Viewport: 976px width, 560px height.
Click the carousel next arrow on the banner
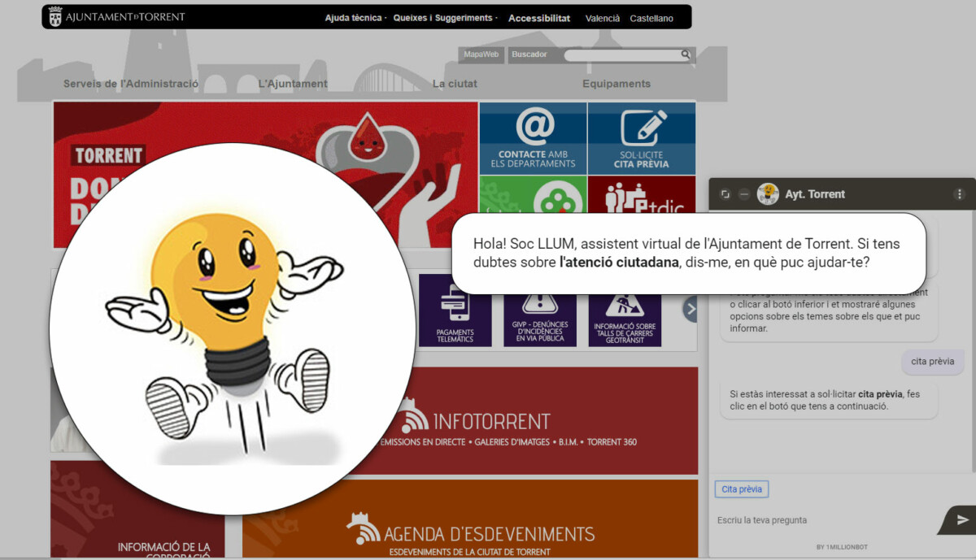[691, 309]
